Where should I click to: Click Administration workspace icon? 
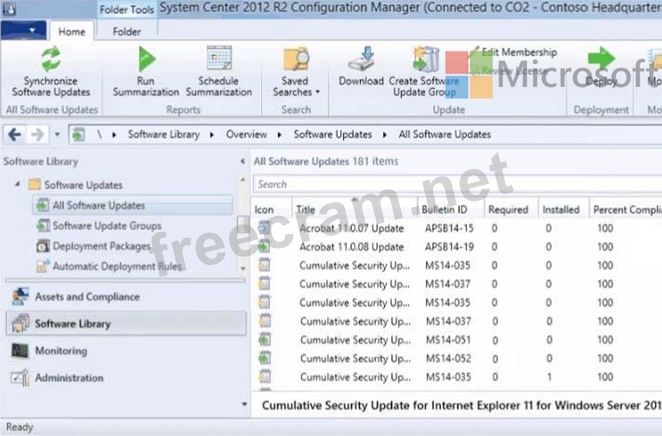point(20,378)
